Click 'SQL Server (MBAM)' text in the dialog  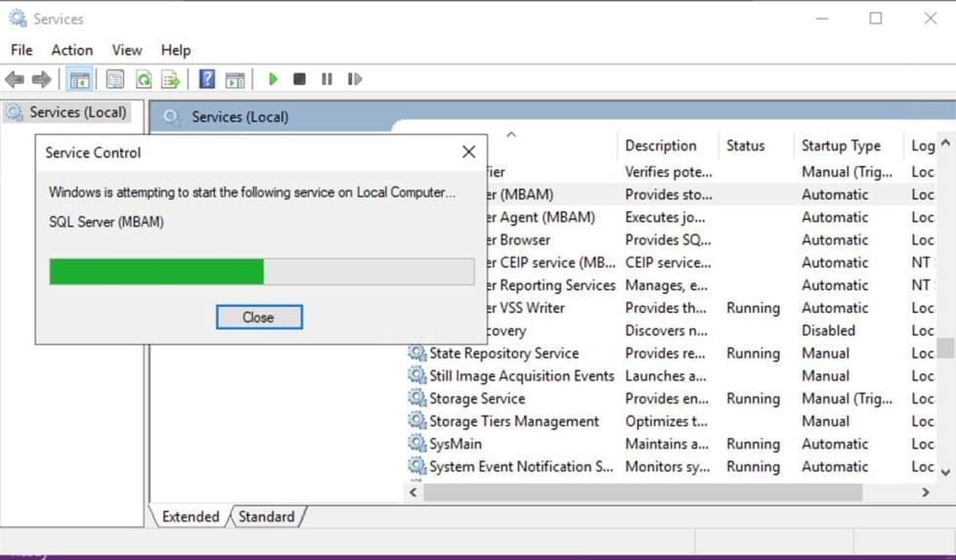[x=107, y=222]
